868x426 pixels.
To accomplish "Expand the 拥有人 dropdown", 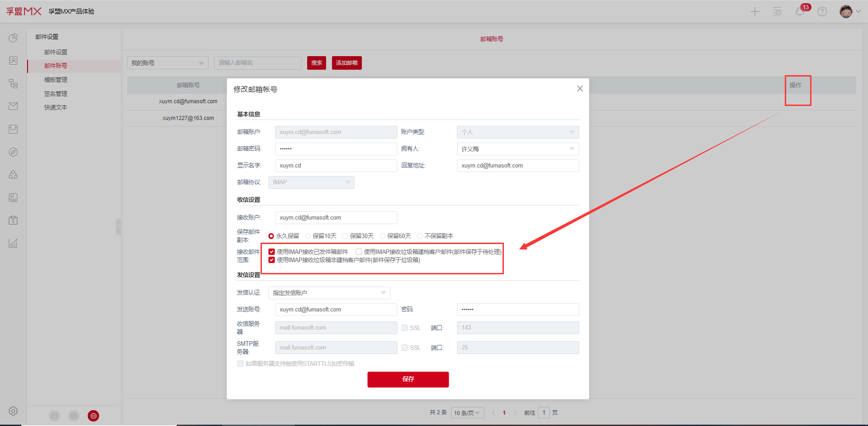I will point(517,149).
